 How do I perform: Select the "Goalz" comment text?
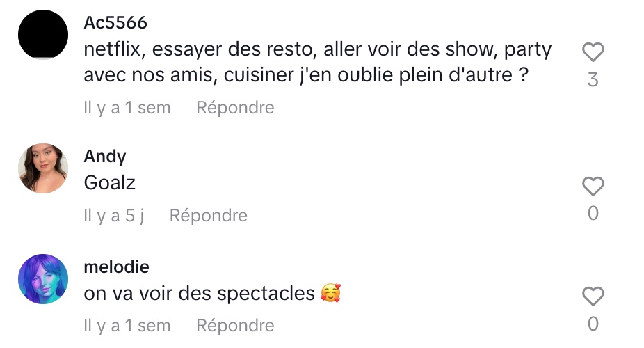click(x=110, y=183)
